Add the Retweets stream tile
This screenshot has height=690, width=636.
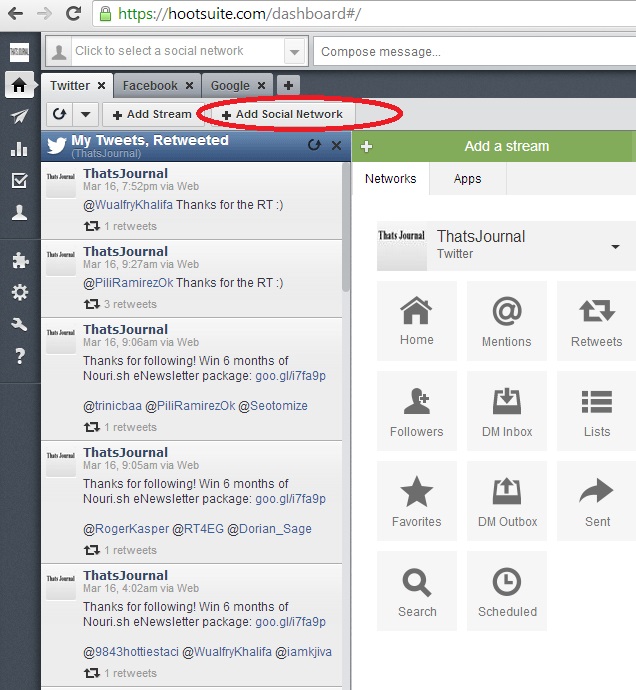tap(596, 321)
